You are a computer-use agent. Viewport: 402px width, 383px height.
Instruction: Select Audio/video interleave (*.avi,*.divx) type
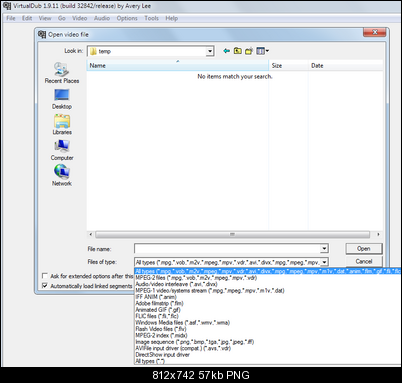(x=267, y=284)
